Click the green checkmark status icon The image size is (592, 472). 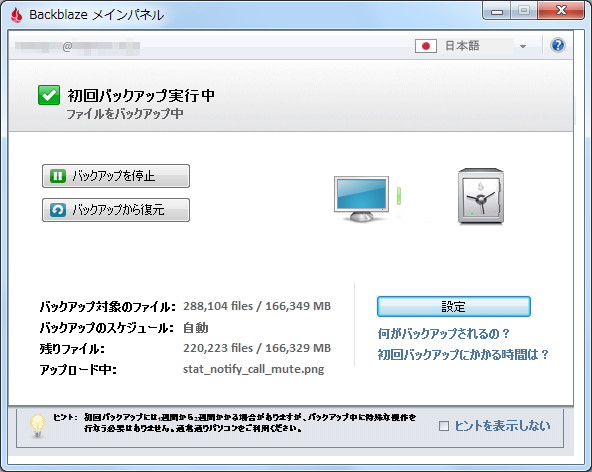[x=49, y=95]
